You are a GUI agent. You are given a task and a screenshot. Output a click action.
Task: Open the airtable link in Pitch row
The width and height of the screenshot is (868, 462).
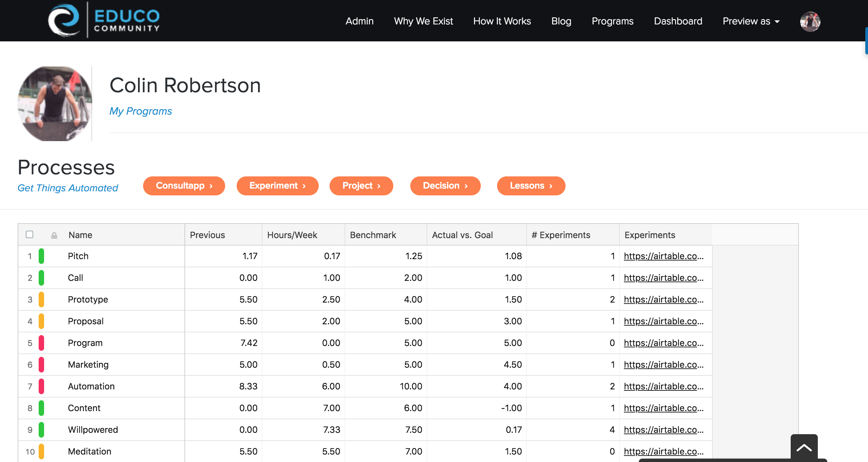point(664,256)
